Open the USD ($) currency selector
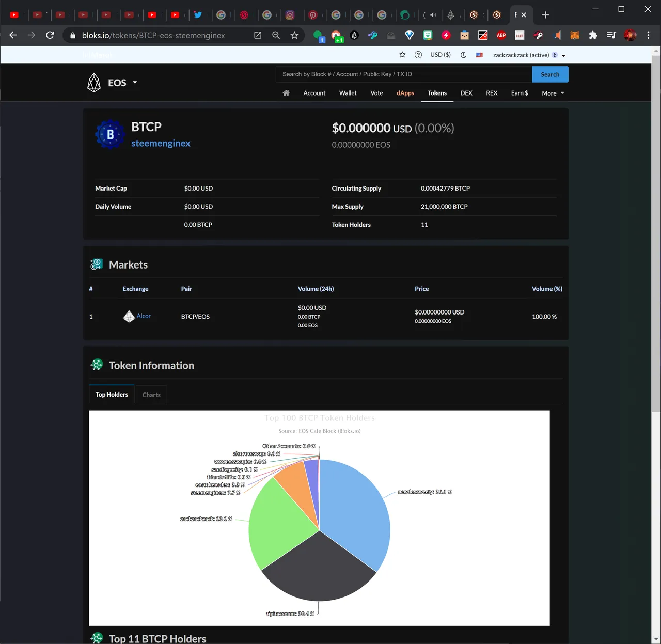Viewport: 661px width, 644px height. tap(440, 55)
